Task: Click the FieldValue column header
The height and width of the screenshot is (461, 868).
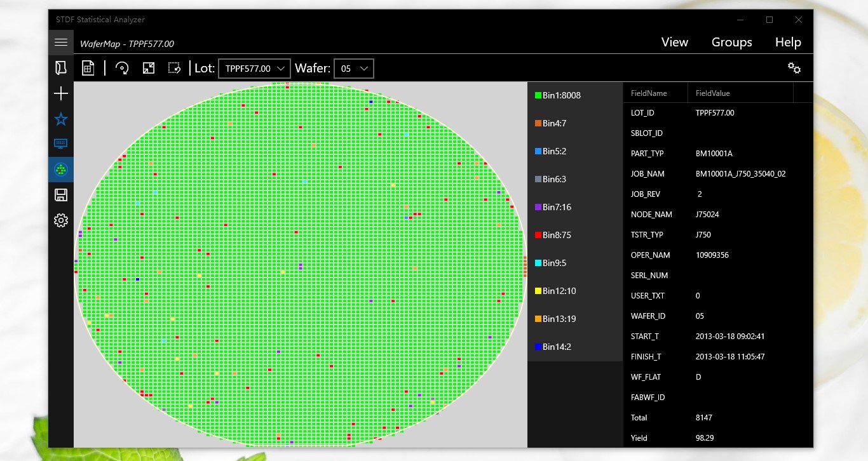Action: pyautogui.click(x=713, y=93)
